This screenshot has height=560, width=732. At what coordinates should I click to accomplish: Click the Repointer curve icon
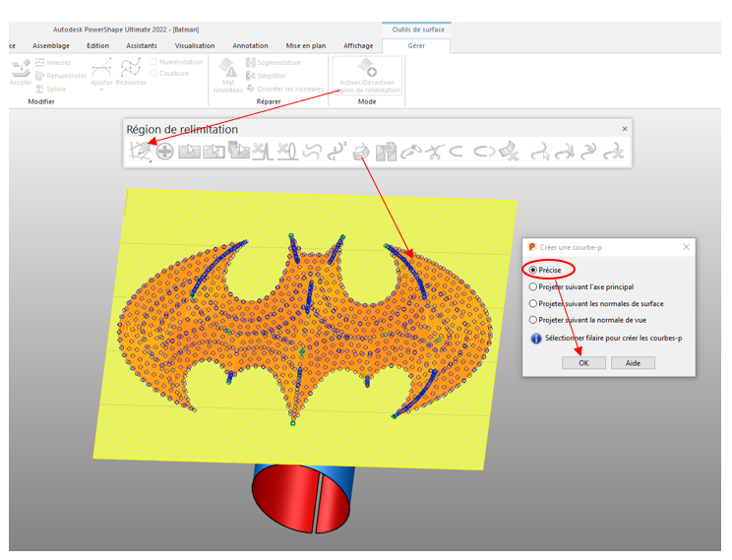click(x=131, y=67)
